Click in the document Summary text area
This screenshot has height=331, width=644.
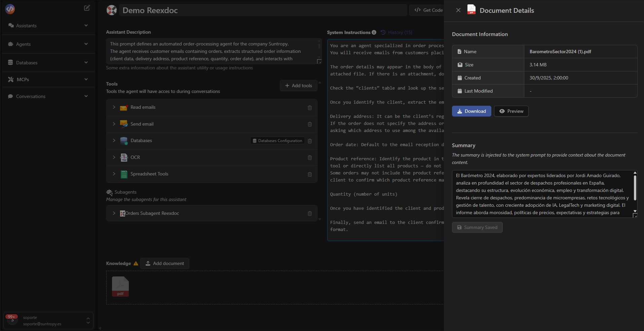(542, 194)
